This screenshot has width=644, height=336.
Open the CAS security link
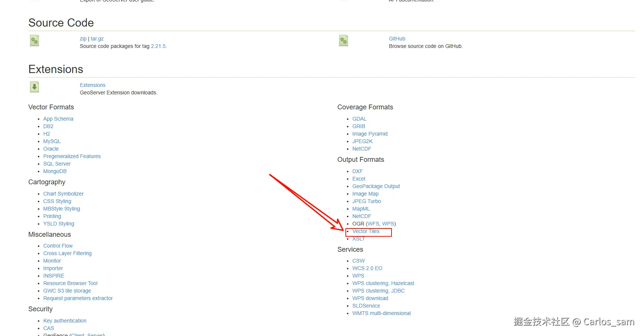49,328
